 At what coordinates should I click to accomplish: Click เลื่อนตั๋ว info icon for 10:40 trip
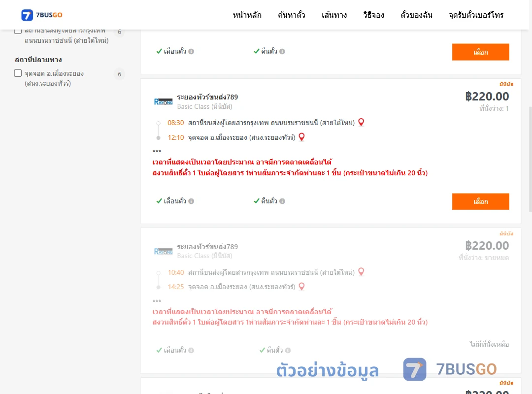click(191, 351)
